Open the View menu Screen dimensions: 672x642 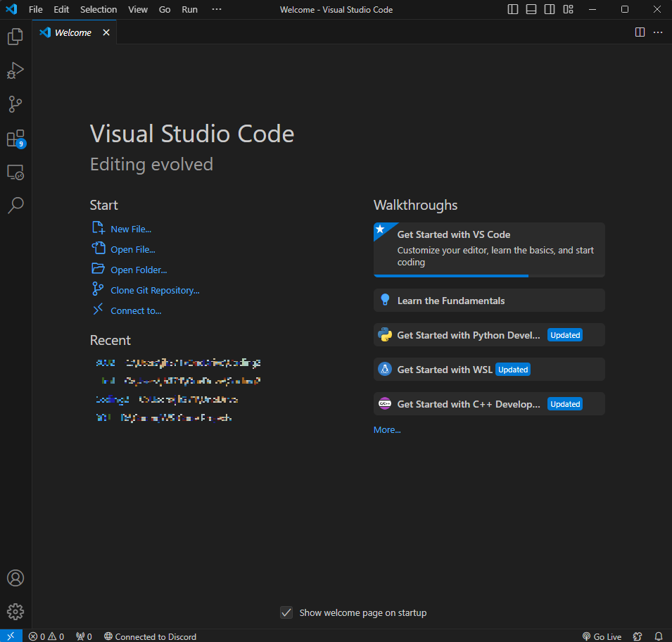click(138, 9)
